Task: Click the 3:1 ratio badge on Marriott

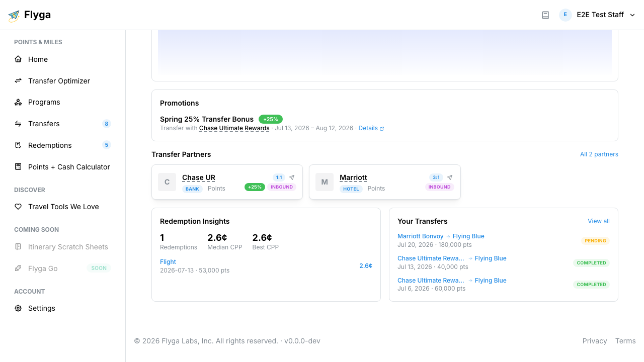Action: coord(436,177)
